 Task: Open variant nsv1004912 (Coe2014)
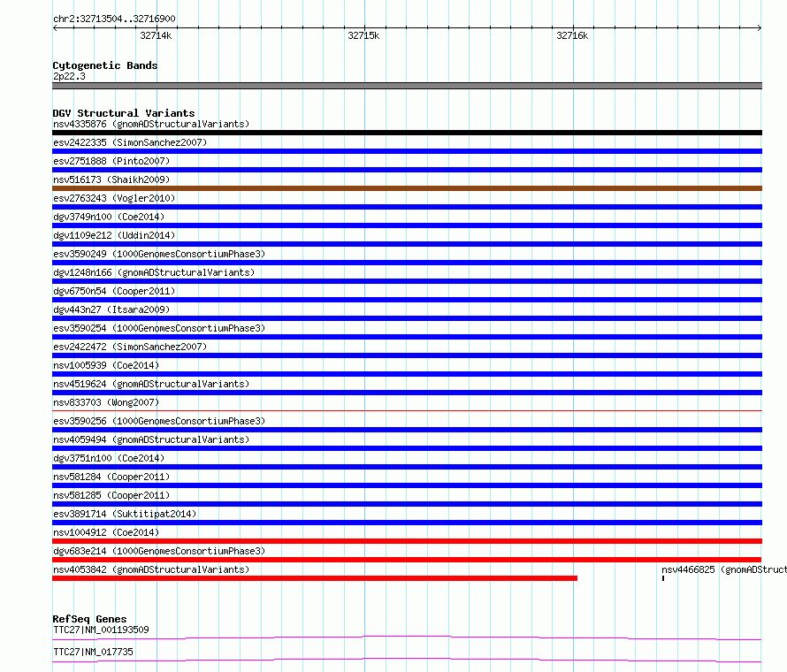106,532
